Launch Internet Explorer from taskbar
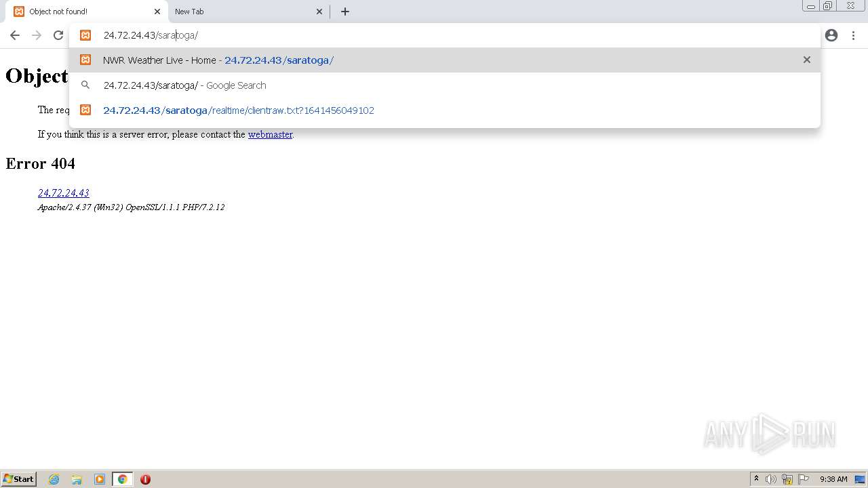868x488 pixels. 54,479
